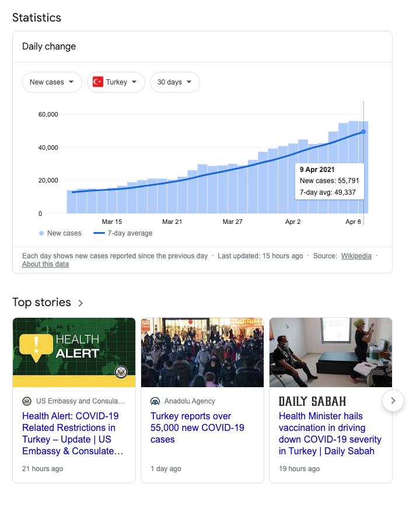Click the Daily Sabah logo
This screenshot has width=420, height=505.
click(313, 401)
